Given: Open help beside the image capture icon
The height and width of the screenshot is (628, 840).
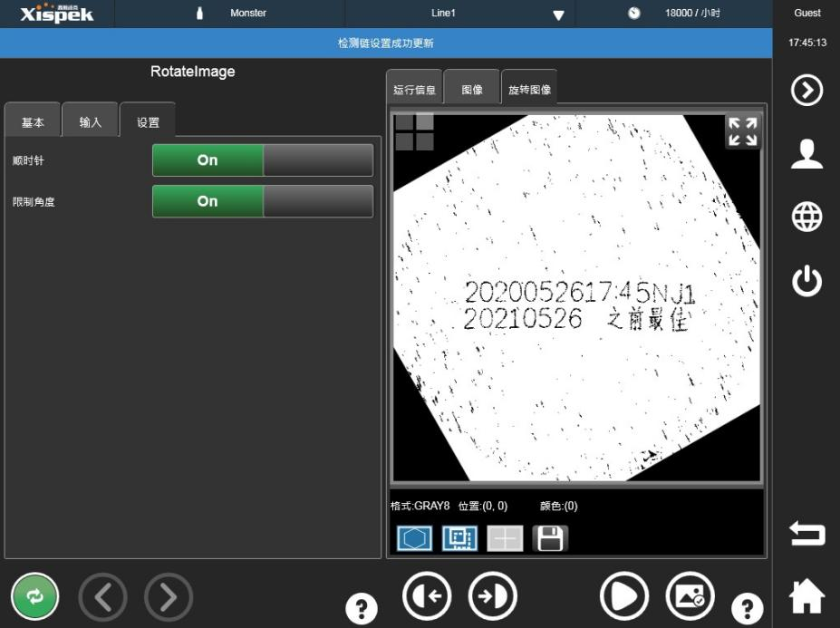Looking at the screenshot, I should tap(748, 608).
